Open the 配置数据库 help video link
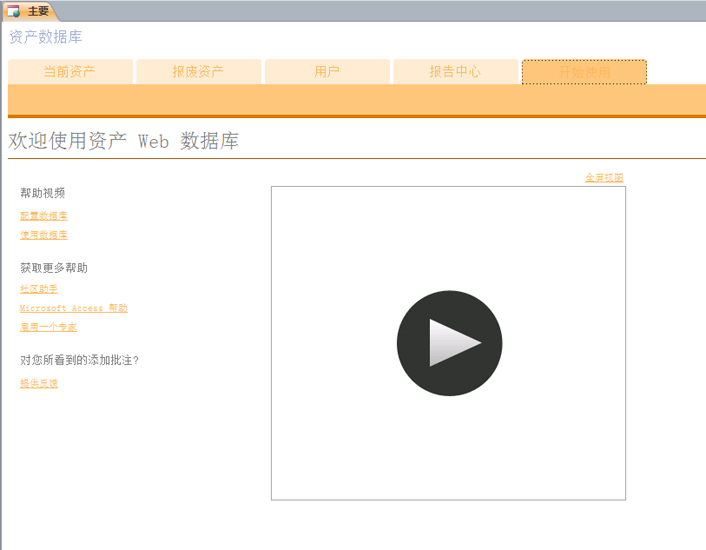This screenshot has width=706, height=550. pos(44,216)
